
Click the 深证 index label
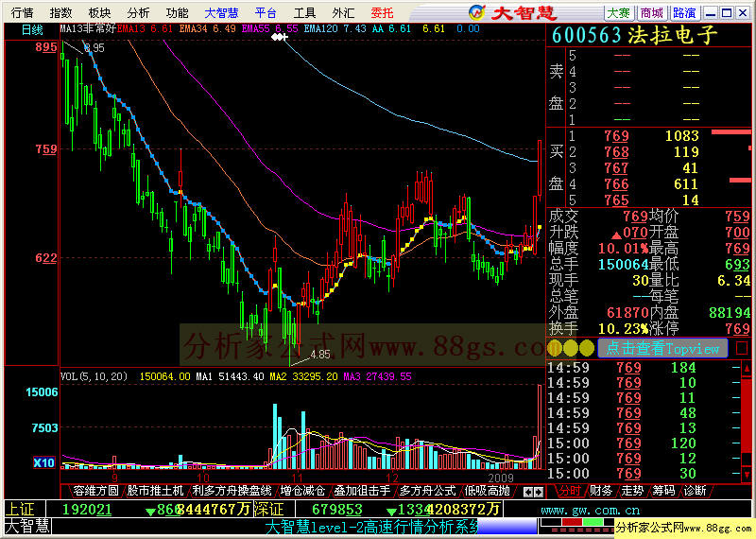click(270, 510)
